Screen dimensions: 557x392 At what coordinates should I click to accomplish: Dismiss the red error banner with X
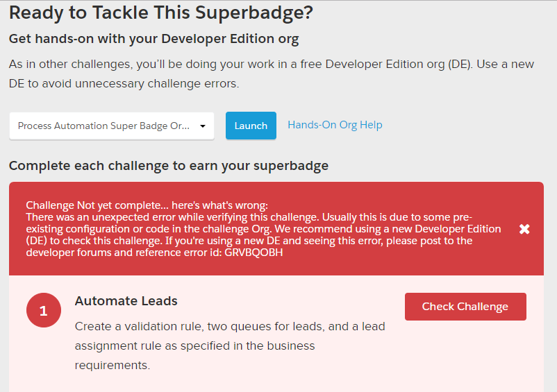point(524,229)
